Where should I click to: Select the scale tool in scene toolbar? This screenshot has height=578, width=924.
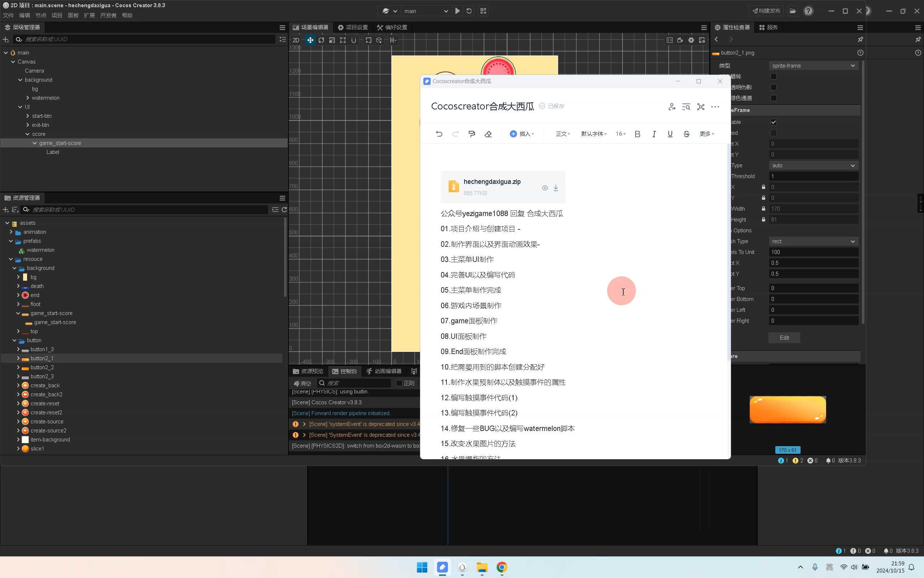332,40
